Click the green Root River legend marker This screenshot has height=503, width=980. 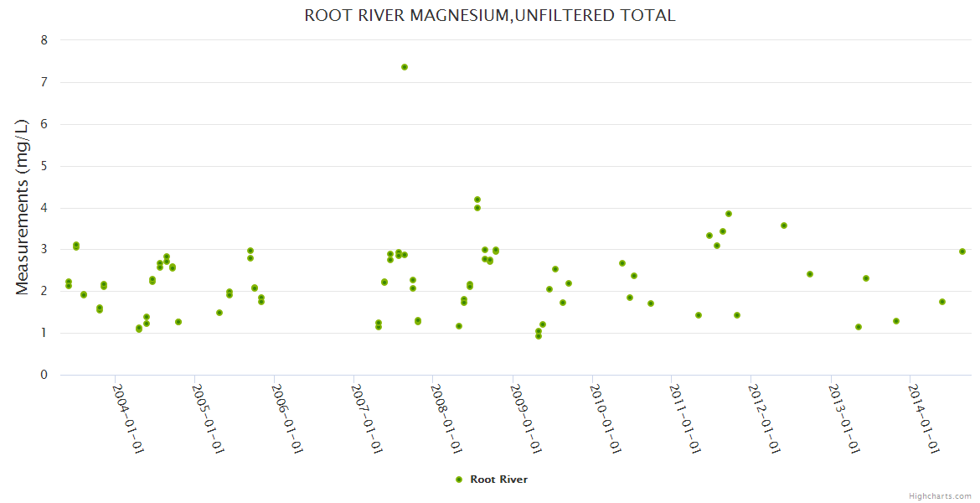[x=458, y=480]
